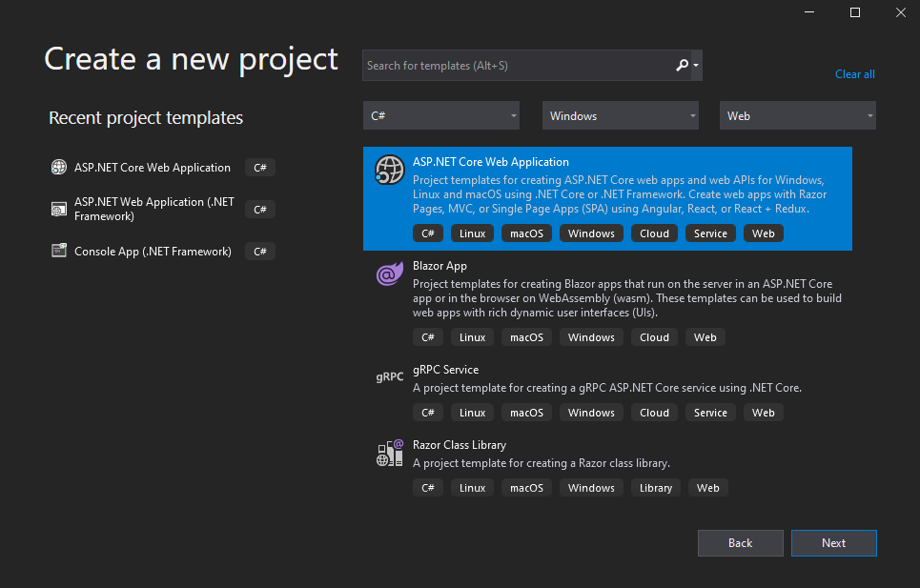Click the macOS tag on ASP.NET Core Web Application
This screenshot has height=588, width=920.
click(526, 233)
